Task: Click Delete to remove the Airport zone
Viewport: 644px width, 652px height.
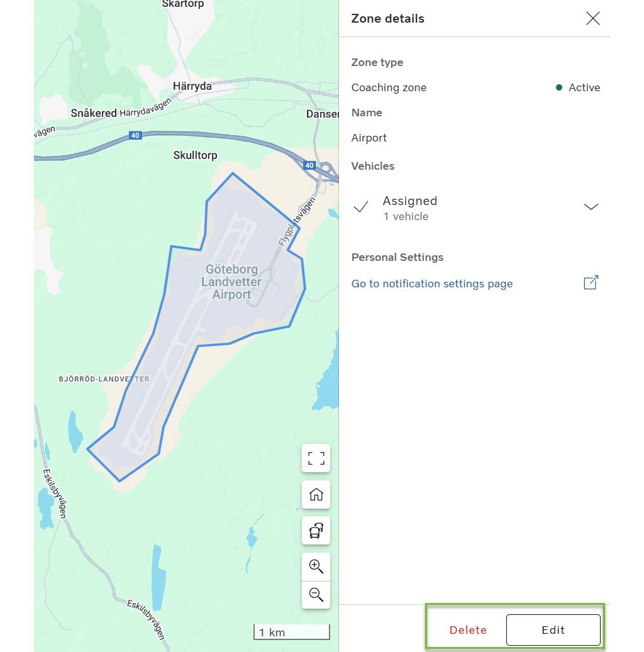Action: (x=468, y=629)
